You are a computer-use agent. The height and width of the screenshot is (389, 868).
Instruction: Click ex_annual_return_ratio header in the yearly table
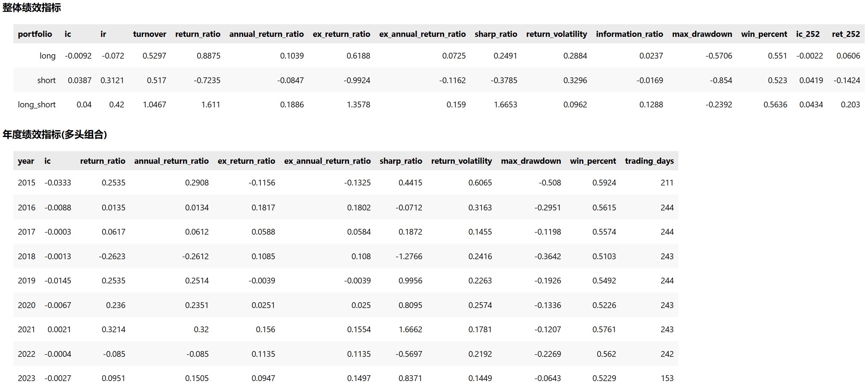[x=327, y=161]
